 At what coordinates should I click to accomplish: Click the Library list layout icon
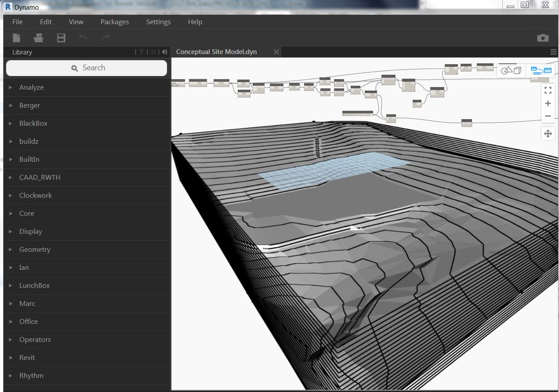point(153,51)
